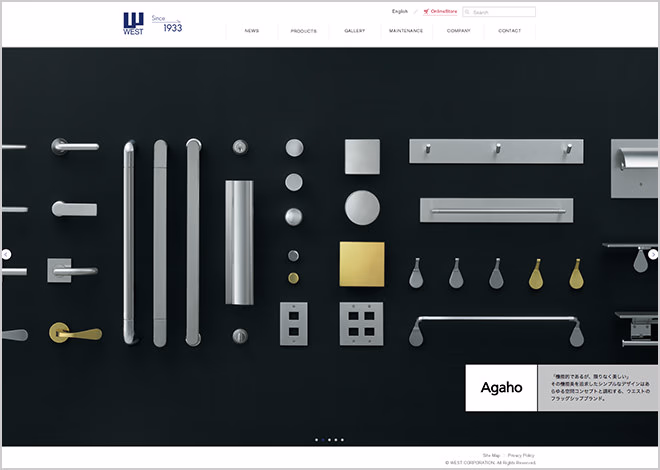Open the PRODUCTS menu
This screenshot has height=470, width=660.
coord(304,31)
